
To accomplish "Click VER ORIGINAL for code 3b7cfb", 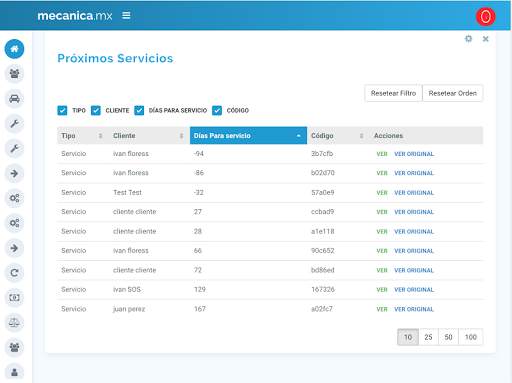I will 414,154.
